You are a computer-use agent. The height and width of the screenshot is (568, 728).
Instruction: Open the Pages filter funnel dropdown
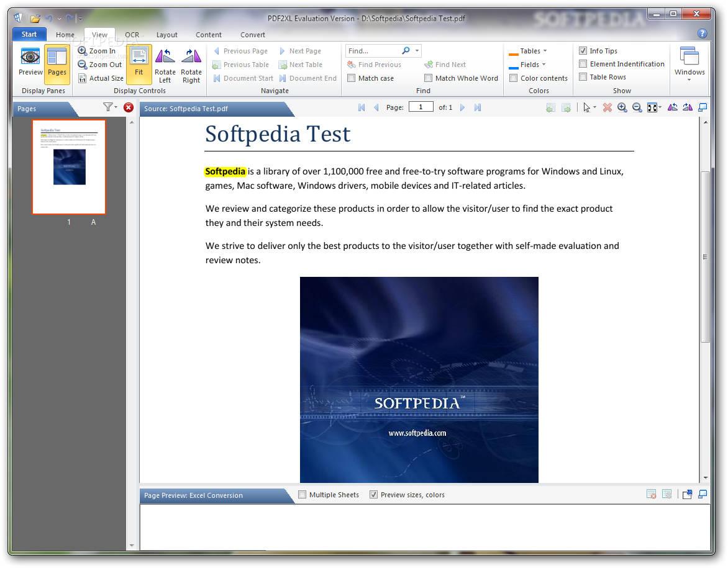click(110, 107)
